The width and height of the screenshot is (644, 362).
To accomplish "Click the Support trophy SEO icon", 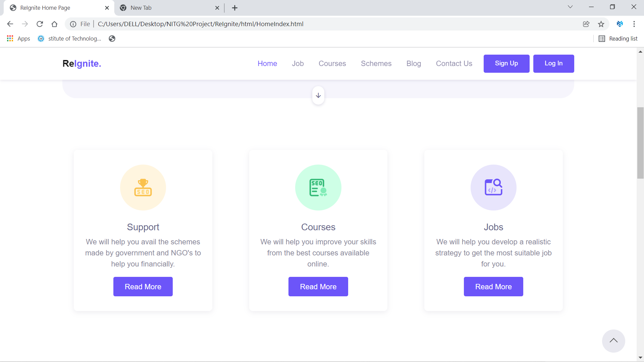I will 143,187.
